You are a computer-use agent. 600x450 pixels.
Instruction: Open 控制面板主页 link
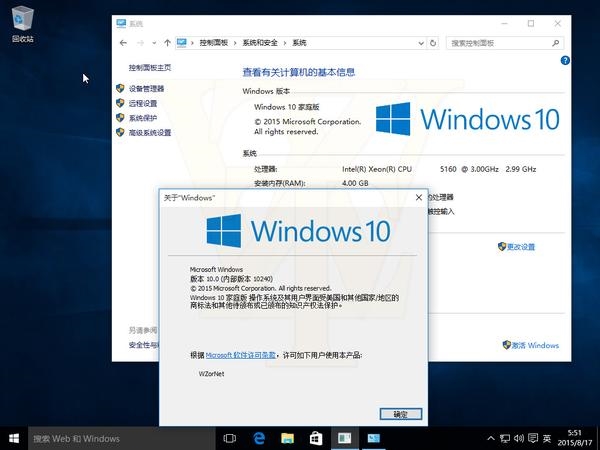[x=150, y=68]
